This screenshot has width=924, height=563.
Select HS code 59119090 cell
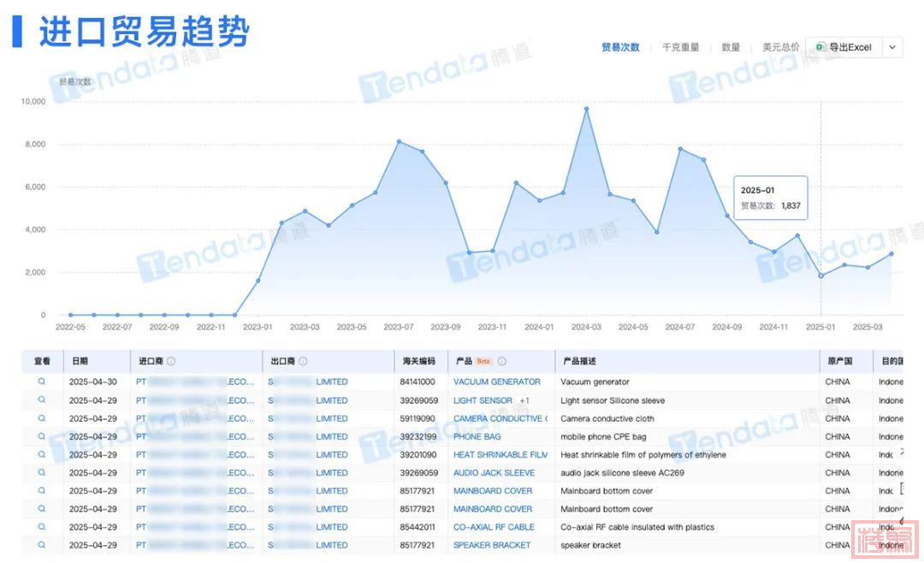(418, 418)
